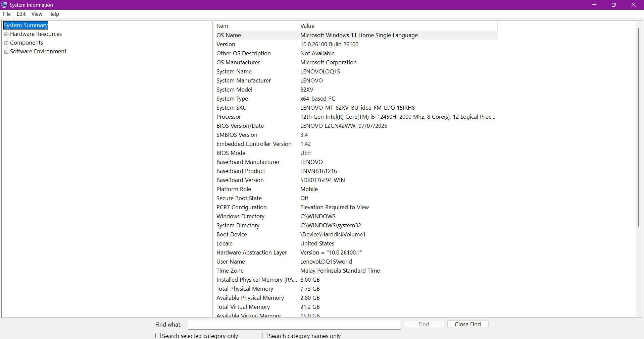Click the value Malay Peninsula Standard Time
The image size is (644, 339).
tap(340, 271)
